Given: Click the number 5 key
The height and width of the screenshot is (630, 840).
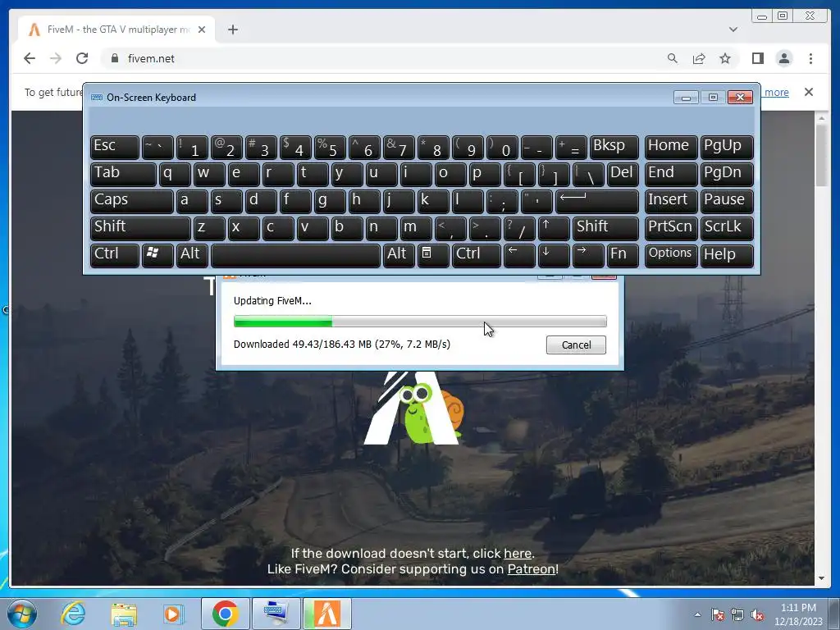Looking at the screenshot, I should tap(330, 148).
